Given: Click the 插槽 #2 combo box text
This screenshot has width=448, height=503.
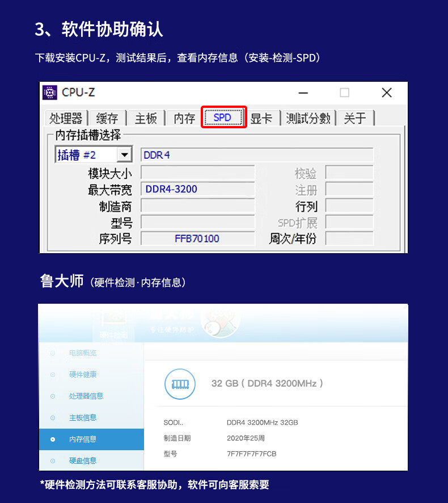Looking at the screenshot, I should [77, 155].
